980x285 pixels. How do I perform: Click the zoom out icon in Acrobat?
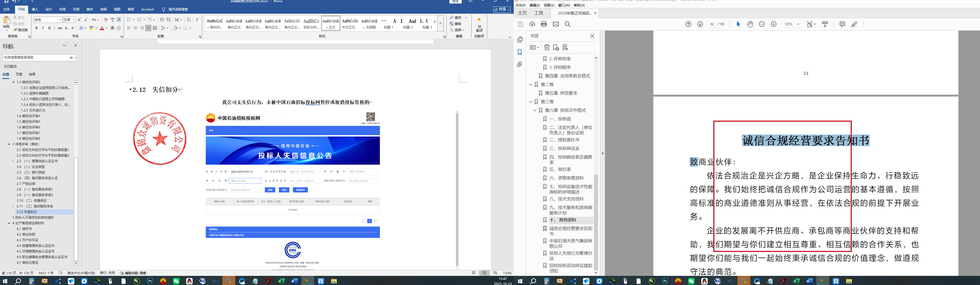pos(762,24)
